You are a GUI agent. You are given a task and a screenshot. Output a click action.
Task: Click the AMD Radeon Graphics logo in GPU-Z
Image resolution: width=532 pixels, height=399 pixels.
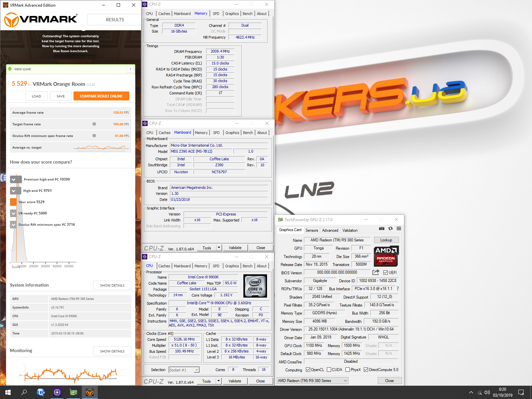coord(386,256)
